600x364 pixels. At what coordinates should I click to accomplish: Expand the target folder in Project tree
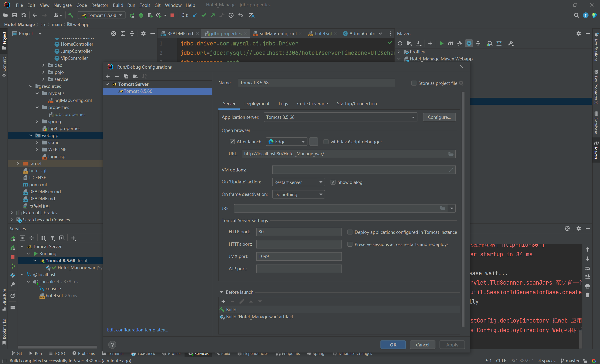pyautogui.click(x=18, y=164)
